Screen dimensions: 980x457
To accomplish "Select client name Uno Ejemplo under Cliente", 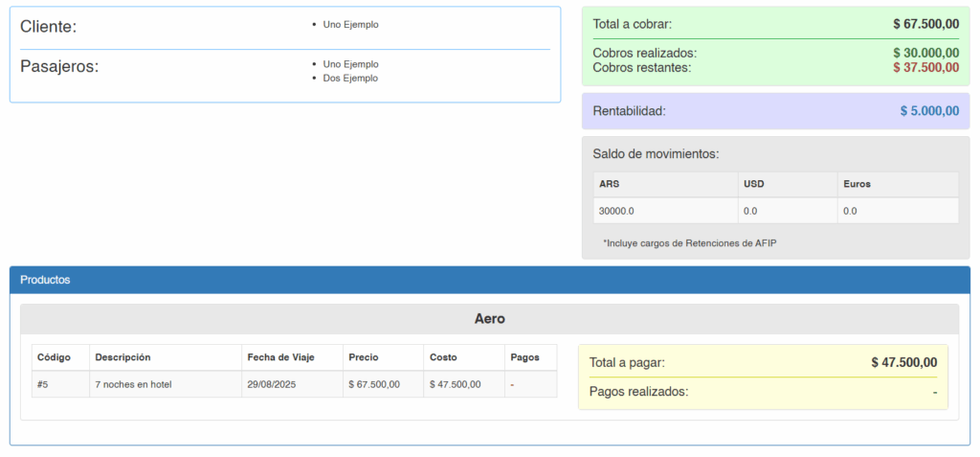I will tap(350, 25).
